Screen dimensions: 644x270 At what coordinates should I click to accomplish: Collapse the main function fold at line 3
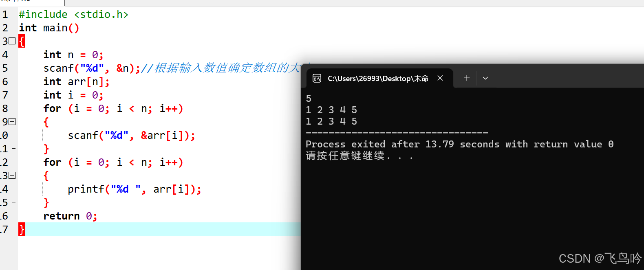pyautogui.click(x=12, y=41)
